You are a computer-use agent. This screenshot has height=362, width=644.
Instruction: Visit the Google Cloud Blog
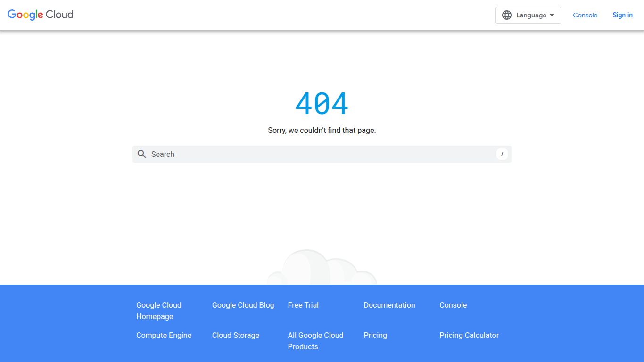click(x=243, y=305)
